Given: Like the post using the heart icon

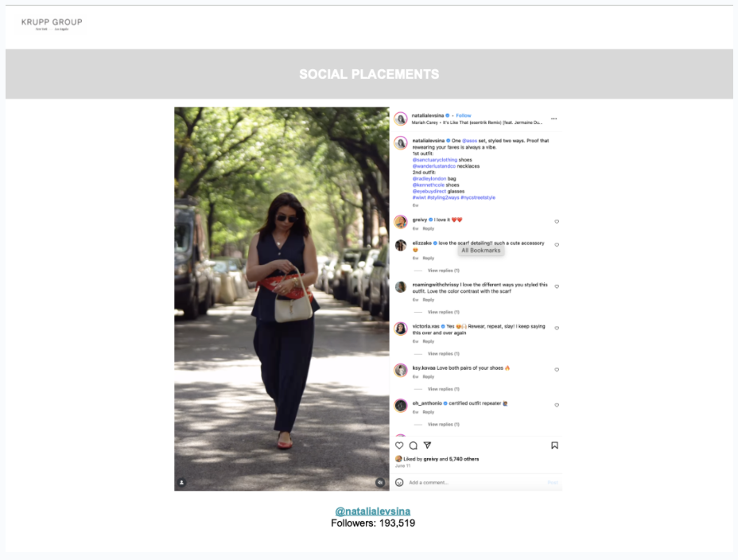Looking at the screenshot, I should click(399, 445).
